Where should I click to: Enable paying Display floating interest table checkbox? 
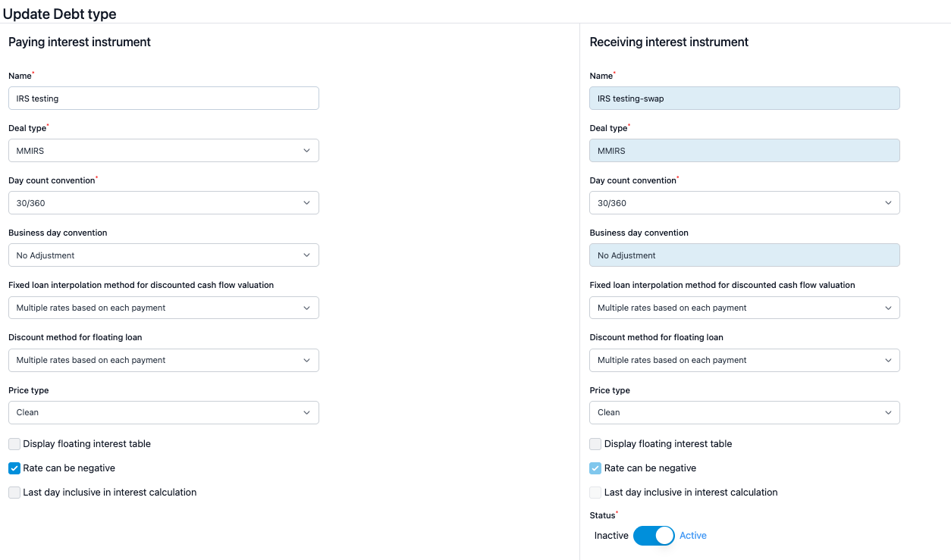tap(14, 444)
